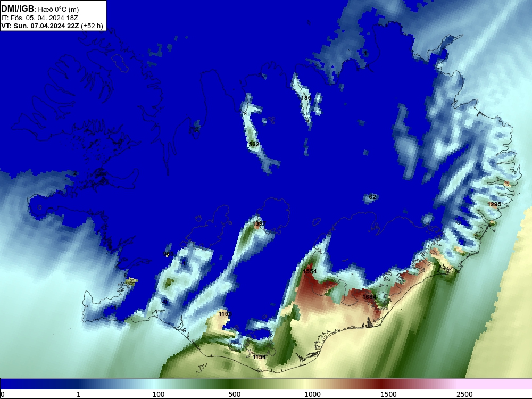Viewport: 532px width, 399px height.
Task: Click the 1295 value label on map
Action: click(x=494, y=204)
